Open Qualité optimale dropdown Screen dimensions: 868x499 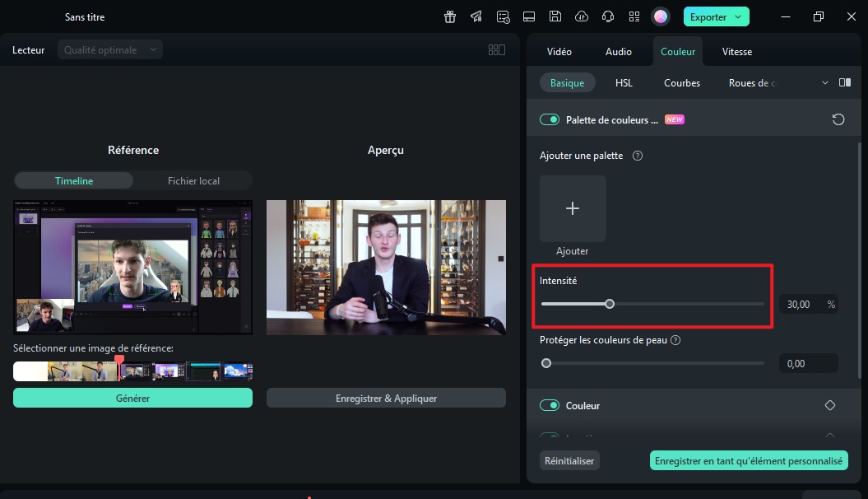(109, 50)
